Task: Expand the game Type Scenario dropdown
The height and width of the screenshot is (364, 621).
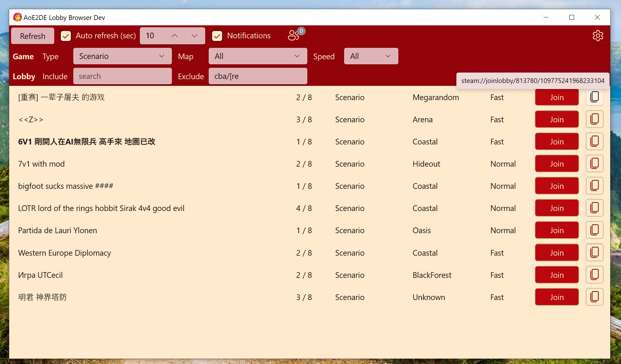Action: click(122, 56)
